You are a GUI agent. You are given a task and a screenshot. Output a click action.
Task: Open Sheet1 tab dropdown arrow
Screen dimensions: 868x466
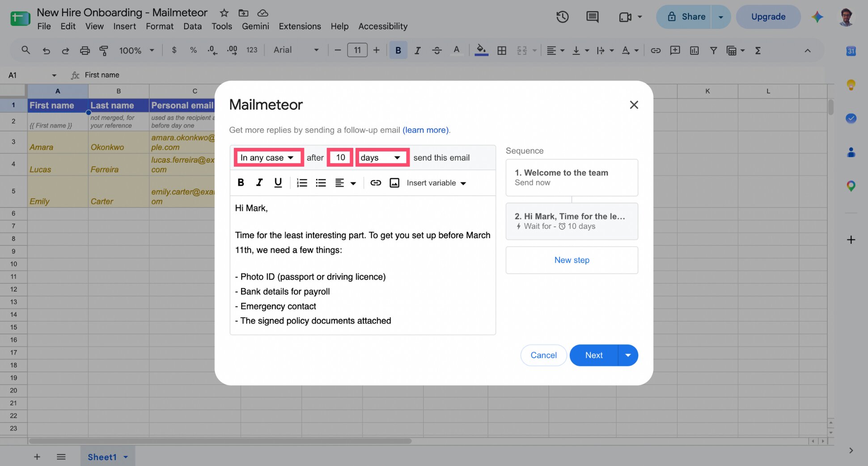[126, 457]
